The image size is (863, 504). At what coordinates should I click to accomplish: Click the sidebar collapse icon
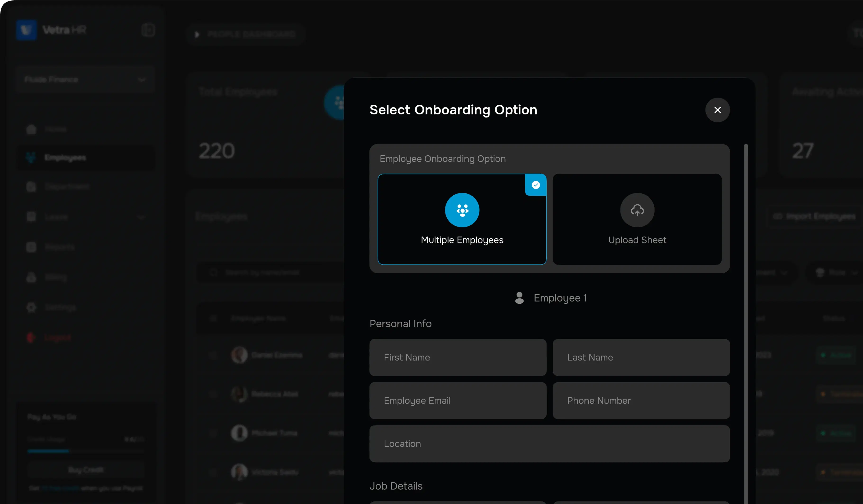click(x=148, y=30)
